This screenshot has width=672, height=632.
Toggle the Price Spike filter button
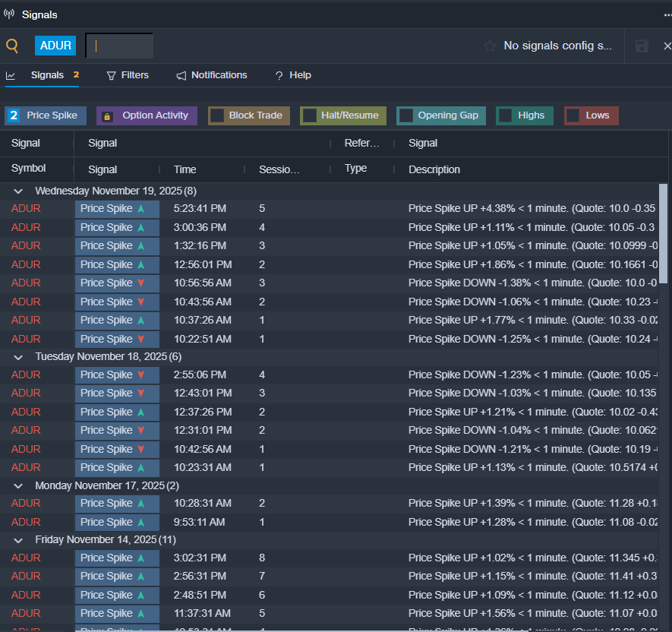tap(46, 115)
